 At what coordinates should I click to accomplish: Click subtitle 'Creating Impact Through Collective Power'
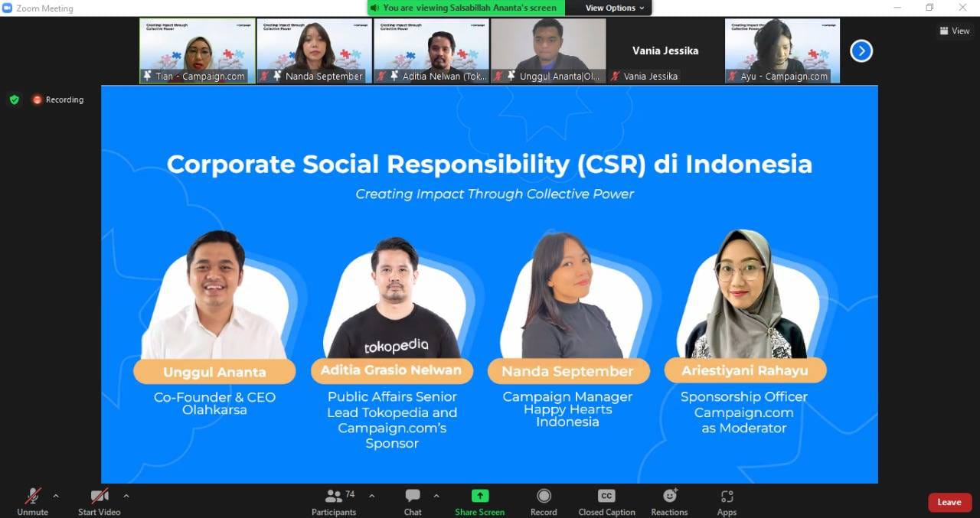click(x=495, y=194)
